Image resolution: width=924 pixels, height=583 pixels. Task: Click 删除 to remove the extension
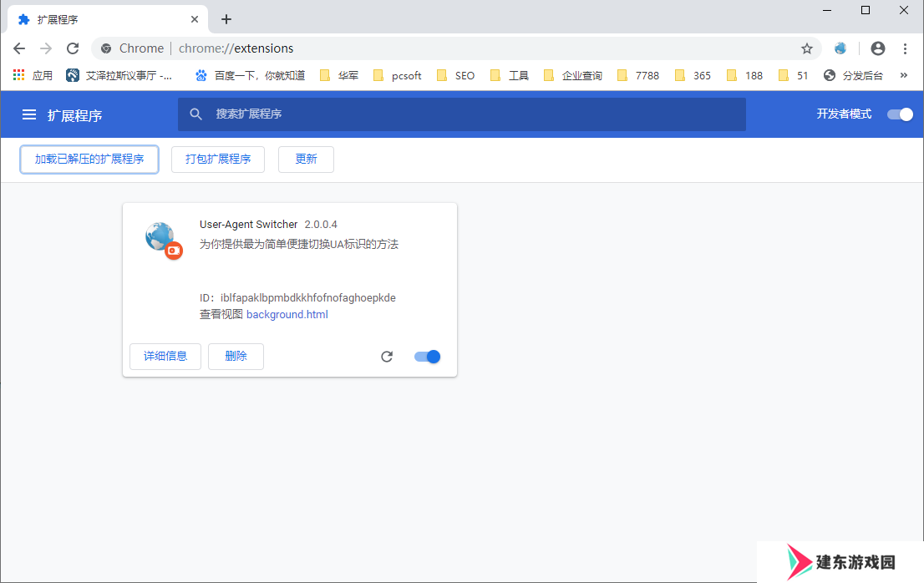(x=236, y=357)
